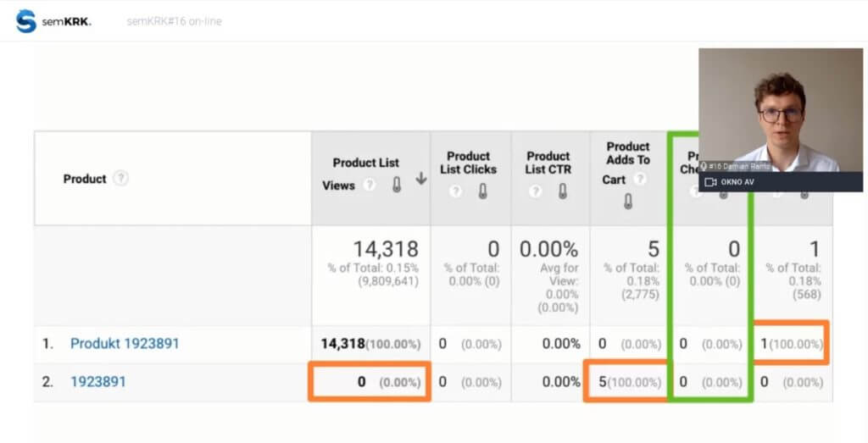
Task: Click thermometer icon in Product List Clicks column
Action: pos(482,191)
